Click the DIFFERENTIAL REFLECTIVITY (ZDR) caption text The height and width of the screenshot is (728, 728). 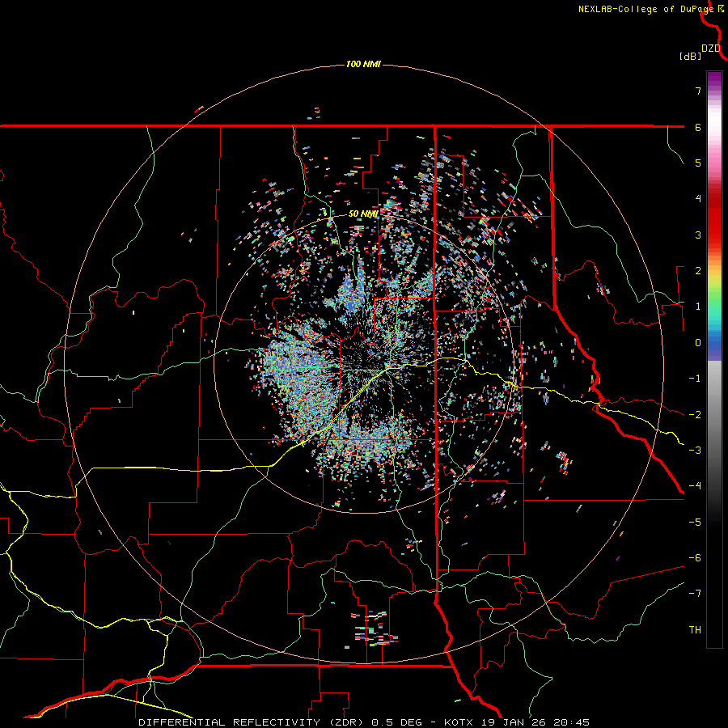click(252, 722)
